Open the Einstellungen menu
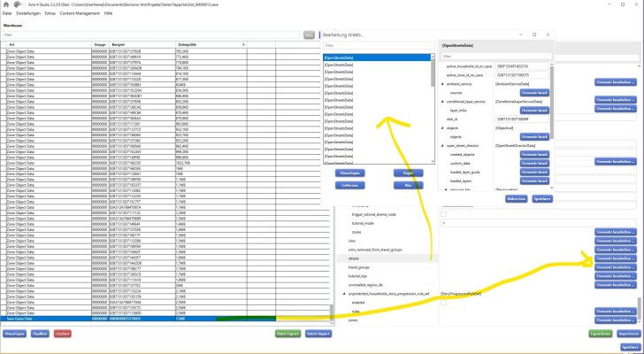The image size is (644, 354). pyautogui.click(x=28, y=13)
